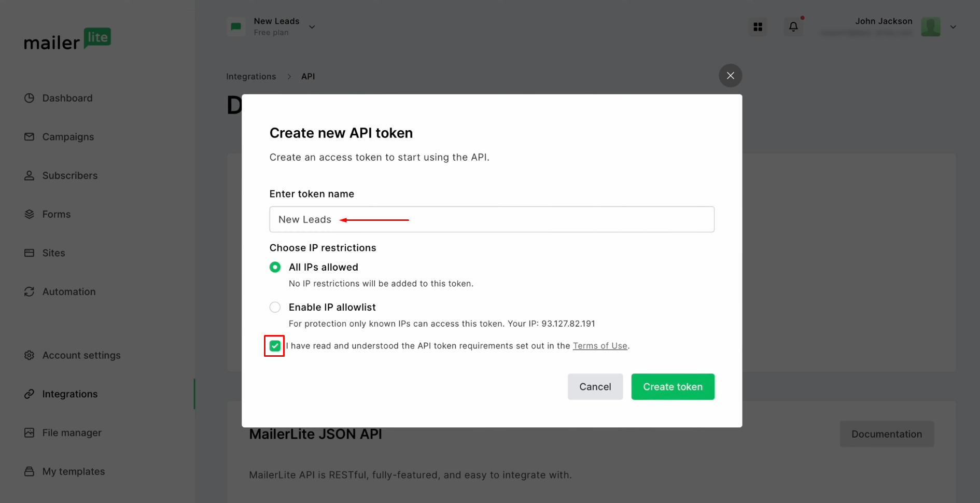Click the Sites card icon
The height and width of the screenshot is (503, 980).
click(x=30, y=253)
